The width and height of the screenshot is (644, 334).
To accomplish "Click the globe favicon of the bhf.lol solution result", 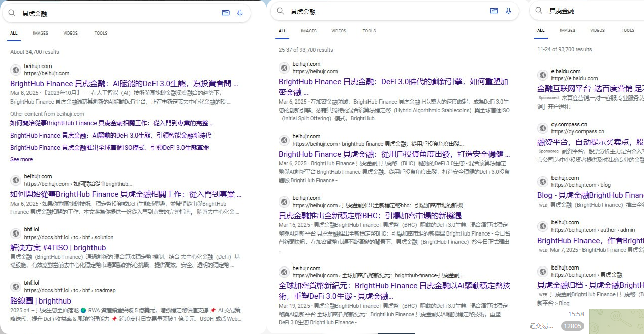I will pyautogui.click(x=15, y=233).
